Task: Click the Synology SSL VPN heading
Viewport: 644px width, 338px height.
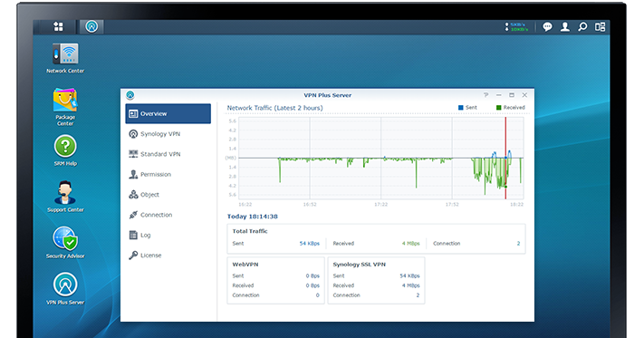Action: 360,265
